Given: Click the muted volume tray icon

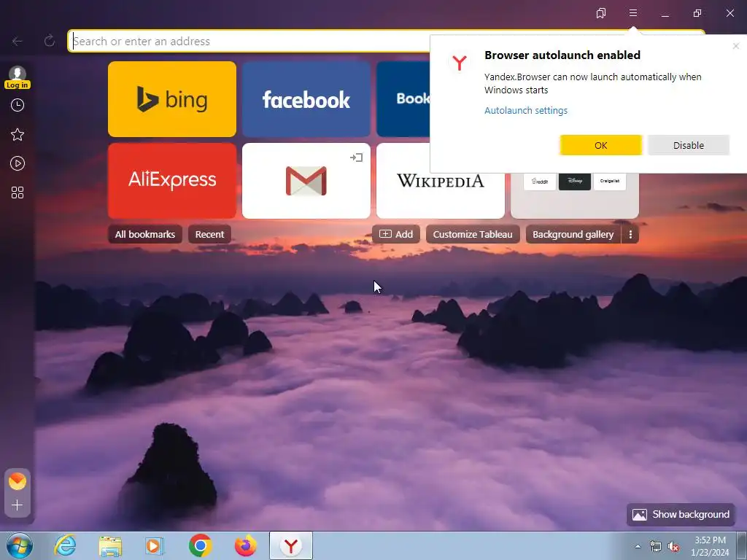Looking at the screenshot, I should point(673,546).
